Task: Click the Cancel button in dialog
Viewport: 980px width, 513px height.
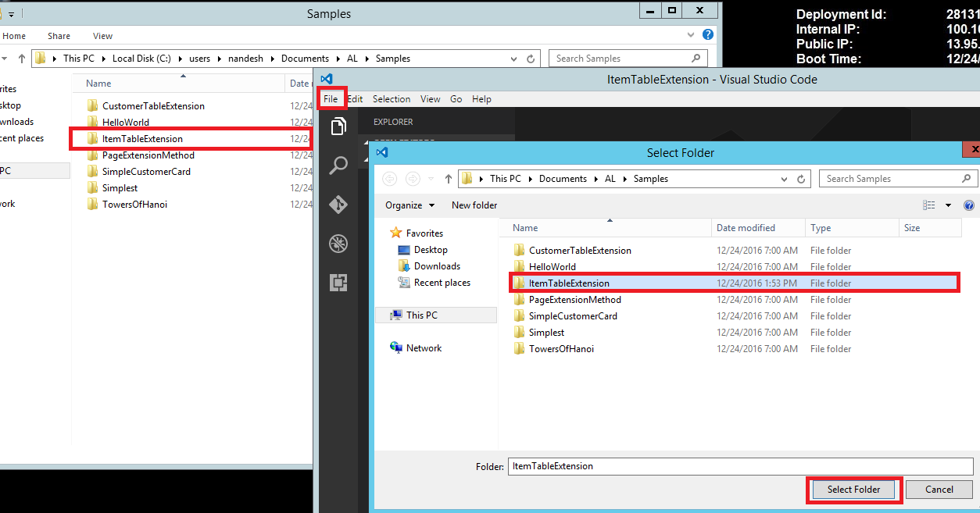Action: (939, 490)
